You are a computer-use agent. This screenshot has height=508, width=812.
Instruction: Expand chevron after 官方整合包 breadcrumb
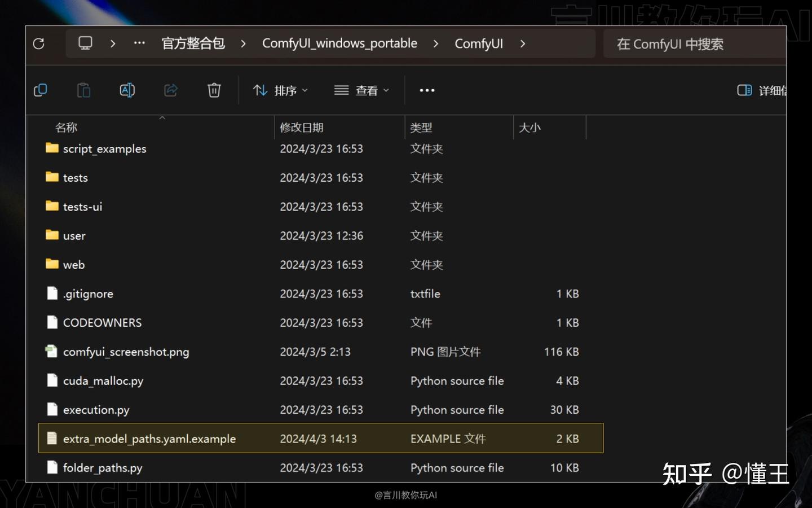[x=243, y=43]
